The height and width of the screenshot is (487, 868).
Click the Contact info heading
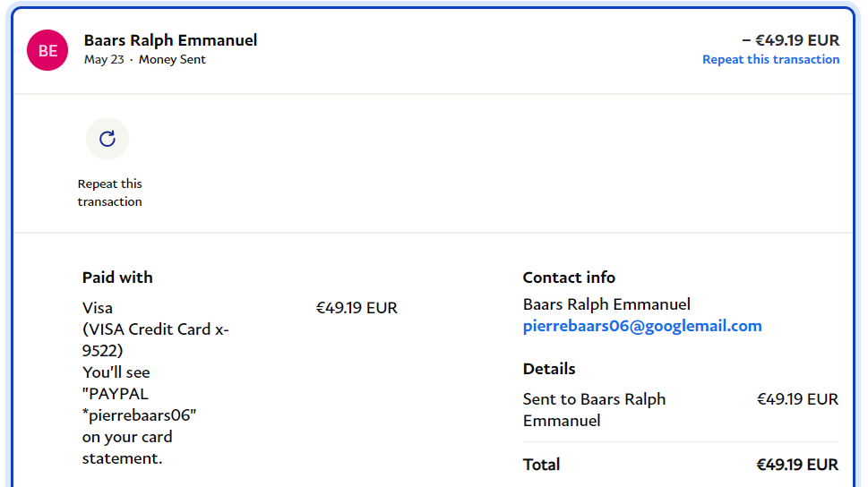coord(569,278)
